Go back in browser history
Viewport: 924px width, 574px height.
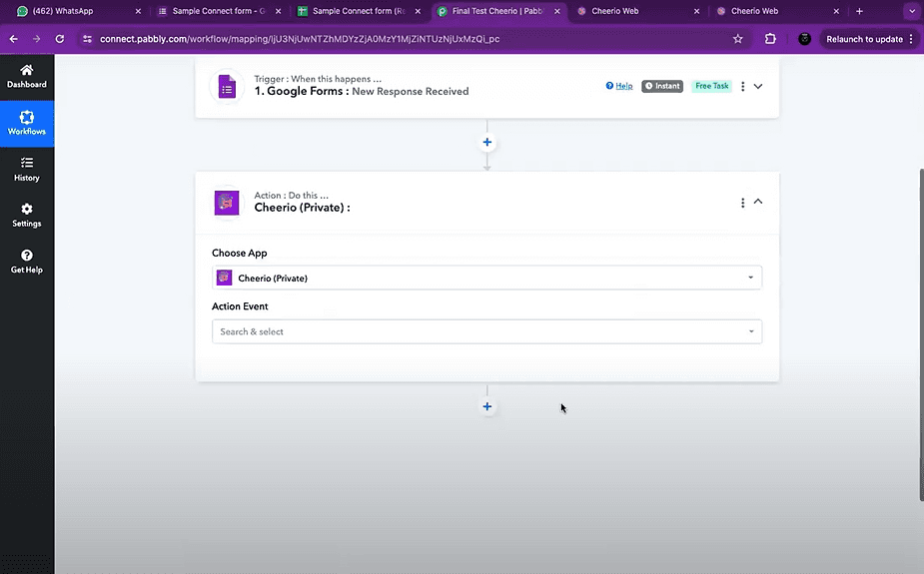14,39
